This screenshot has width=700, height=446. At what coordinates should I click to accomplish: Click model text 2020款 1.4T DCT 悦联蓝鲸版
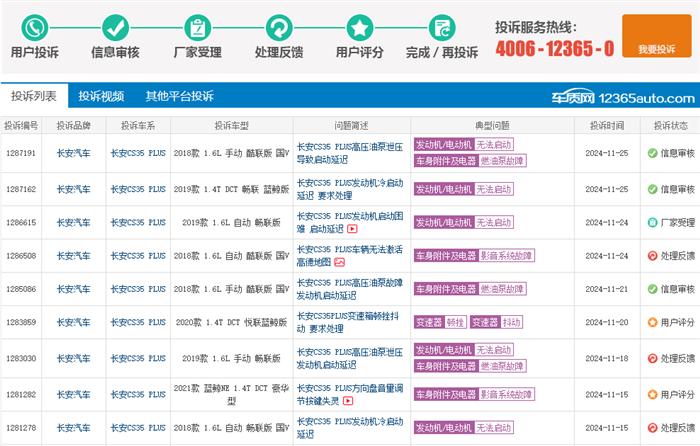pyautogui.click(x=231, y=322)
